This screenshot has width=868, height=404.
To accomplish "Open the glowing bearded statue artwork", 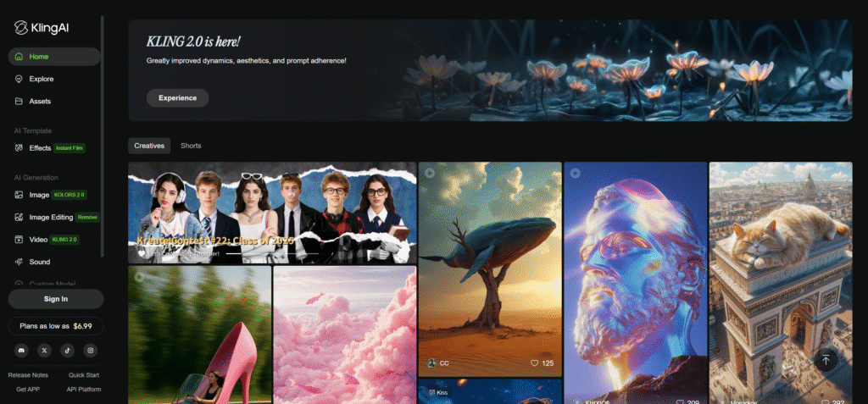I will pyautogui.click(x=636, y=283).
